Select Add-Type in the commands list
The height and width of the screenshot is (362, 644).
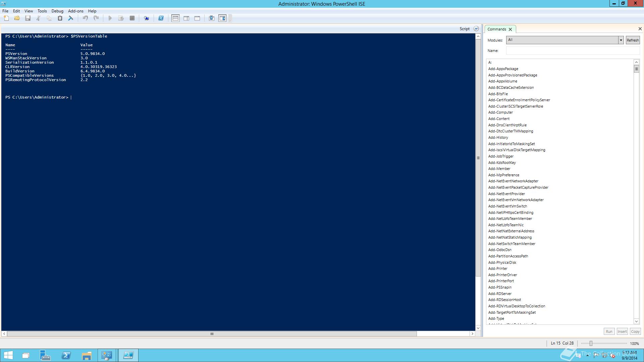[496, 319]
